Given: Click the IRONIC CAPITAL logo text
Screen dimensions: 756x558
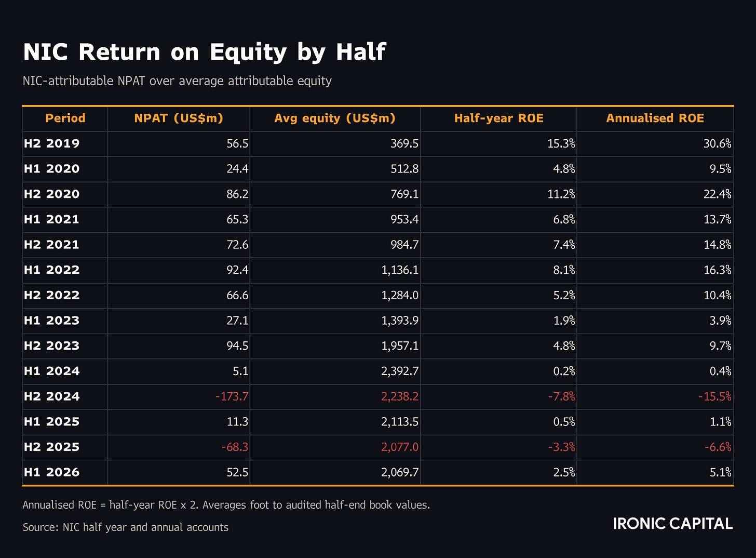Looking at the screenshot, I should tap(672, 523).
